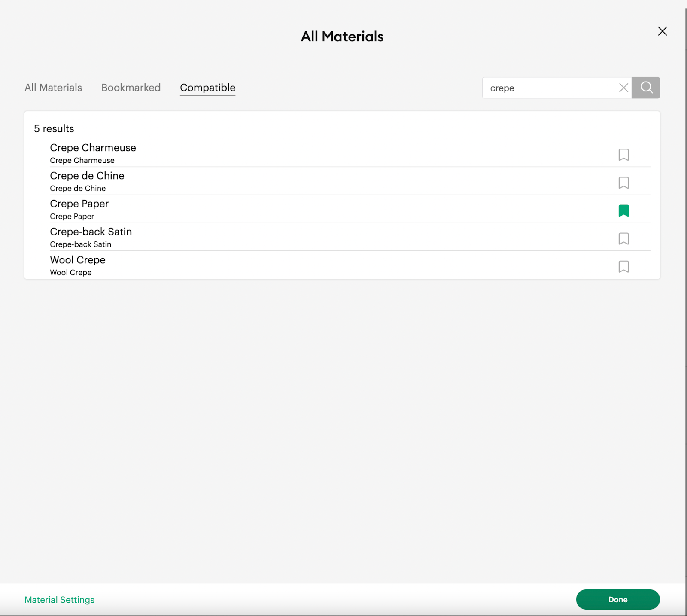Click the magnifying glass search icon

click(x=646, y=88)
